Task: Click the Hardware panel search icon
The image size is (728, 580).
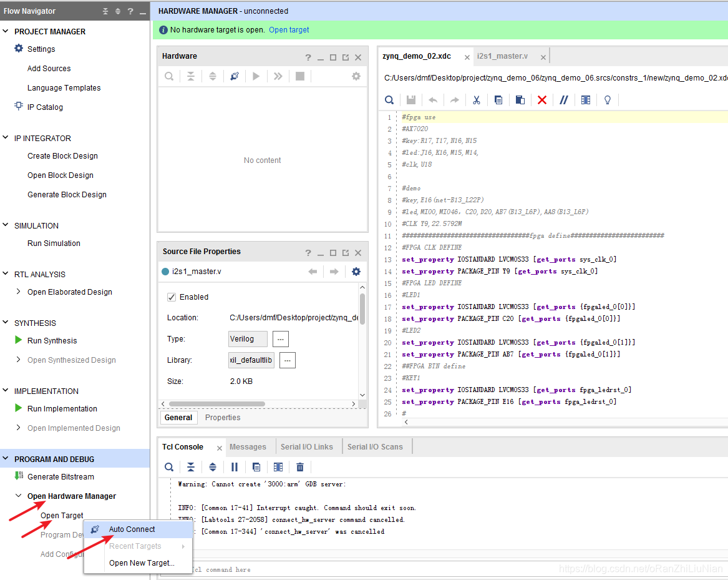Action: coord(169,76)
